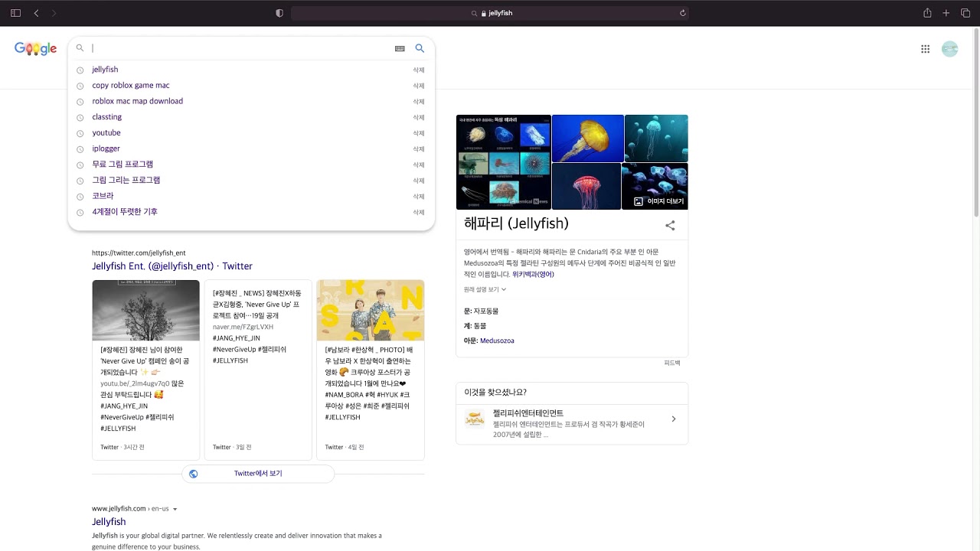980x551 pixels.
Task: Open the naver.me/FZgrLVXH link in tweet
Action: point(243,327)
